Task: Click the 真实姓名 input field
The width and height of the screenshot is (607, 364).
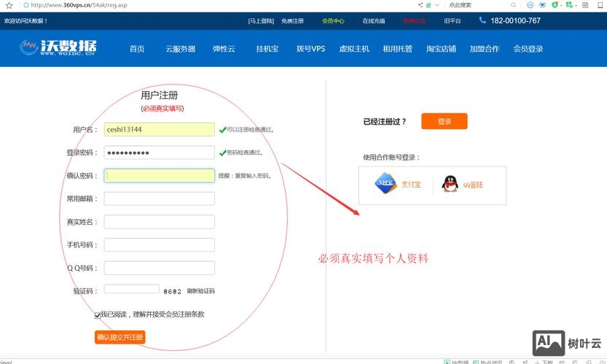Action: pyautogui.click(x=159, y=221)
